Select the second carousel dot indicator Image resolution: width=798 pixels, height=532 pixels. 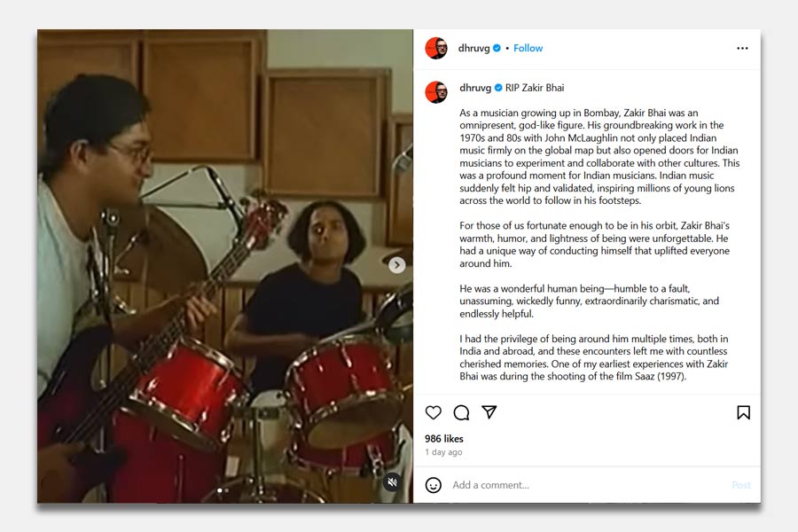pos(226,490)
